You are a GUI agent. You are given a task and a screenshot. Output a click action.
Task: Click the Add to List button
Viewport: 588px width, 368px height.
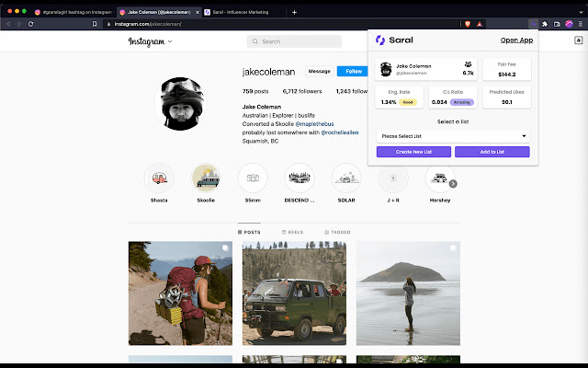tap(492, 152)
